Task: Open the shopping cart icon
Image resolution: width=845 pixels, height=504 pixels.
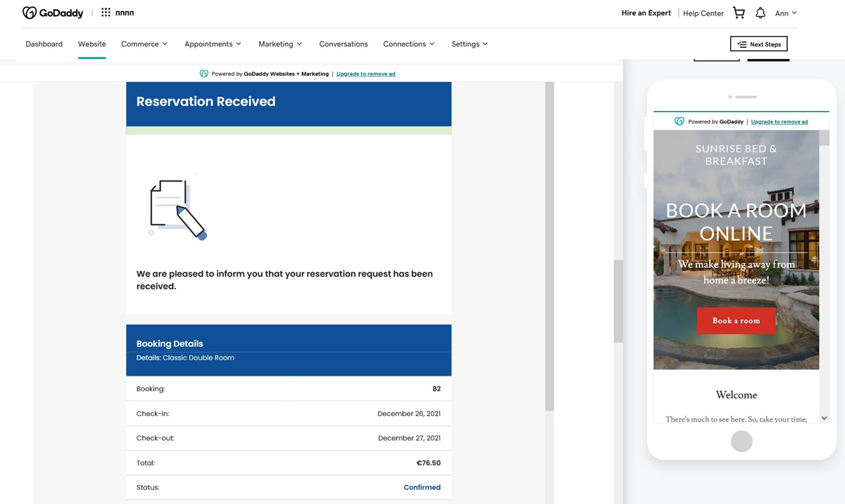Action: [x=739, y=13]
